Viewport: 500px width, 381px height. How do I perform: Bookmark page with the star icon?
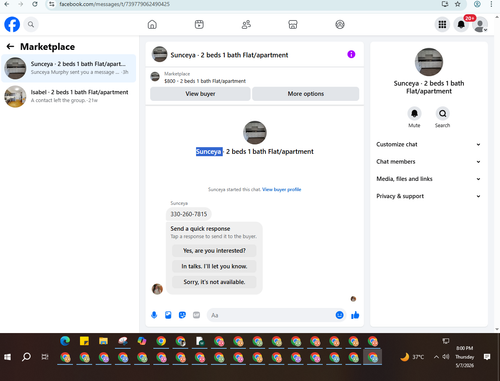click(x=458, y=4)
